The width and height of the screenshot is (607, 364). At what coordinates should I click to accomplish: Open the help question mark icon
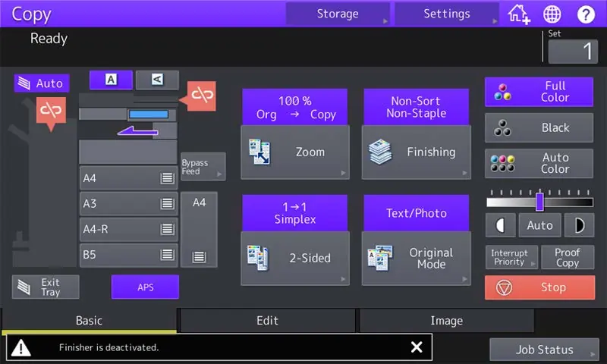pyautogui.click(x=586, y=14)
